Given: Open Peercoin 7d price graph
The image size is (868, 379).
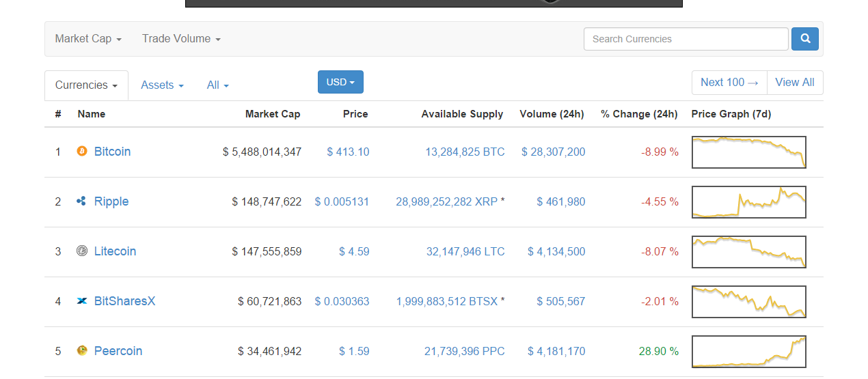Looking at the screenshot, I should click(749, 352).
